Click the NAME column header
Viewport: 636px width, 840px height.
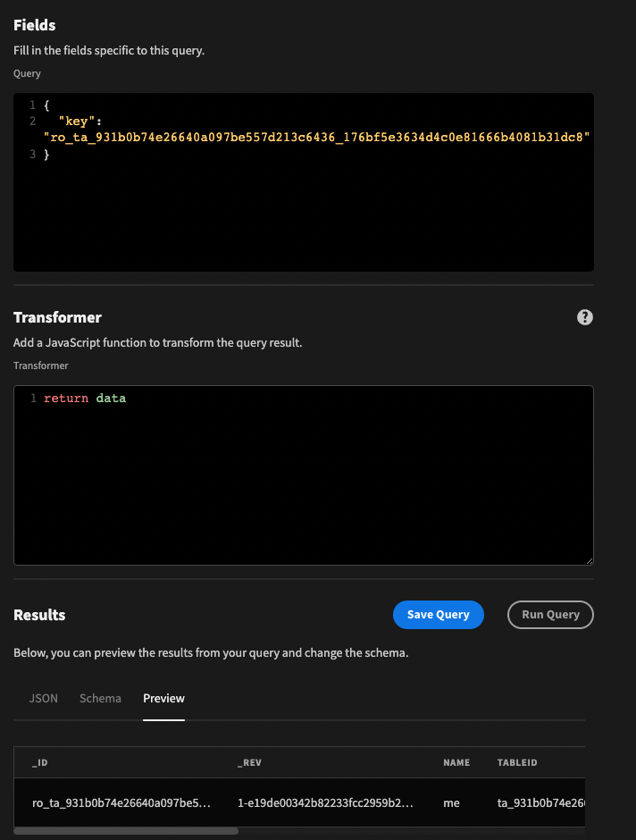(456, 762)
